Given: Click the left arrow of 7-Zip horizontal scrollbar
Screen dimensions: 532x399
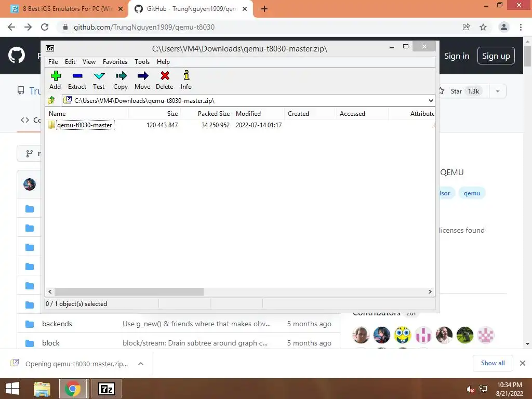Looking at the screenshot, I should pos(50,292).
